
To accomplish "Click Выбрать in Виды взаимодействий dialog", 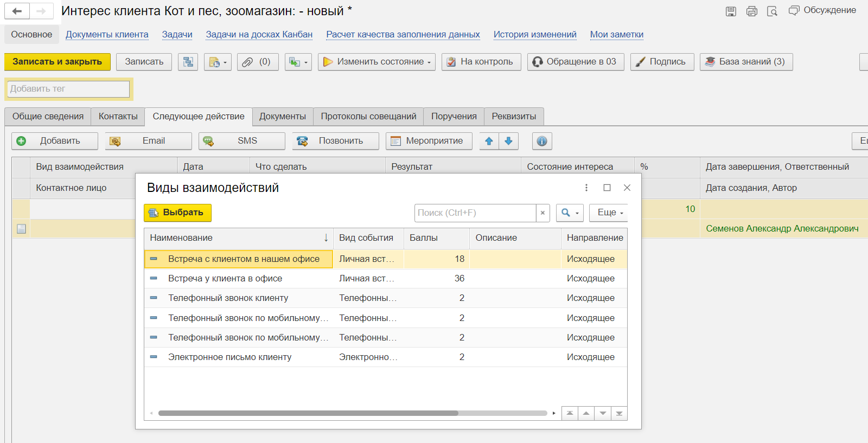I will click(x=177, y=213).
